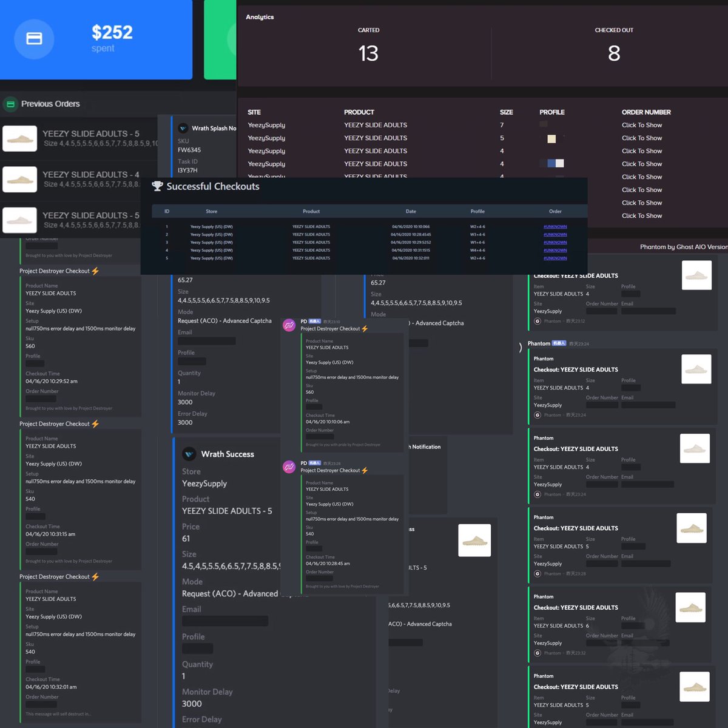Viewport: 728px width, 728px height.
Task: Select SKU value FW6345 in Wrath Splash card
Action: [189, 150]
